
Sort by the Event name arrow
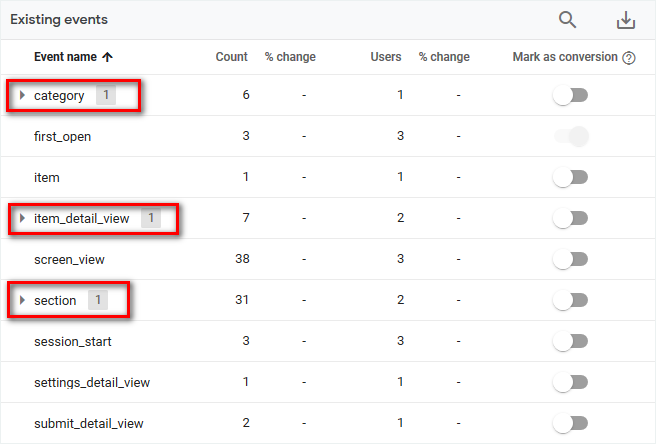tap(108, 57)
